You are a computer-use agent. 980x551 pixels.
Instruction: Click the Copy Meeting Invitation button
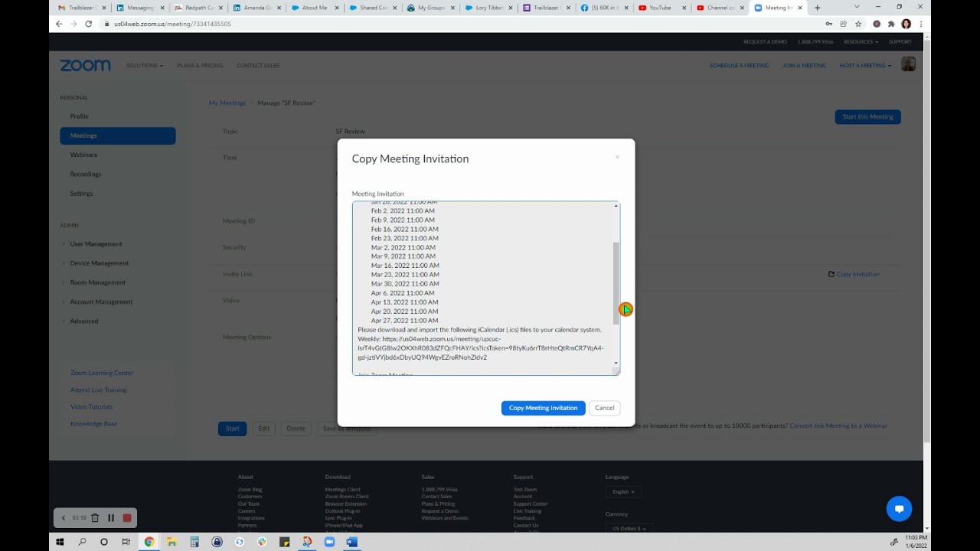[544, 408]
